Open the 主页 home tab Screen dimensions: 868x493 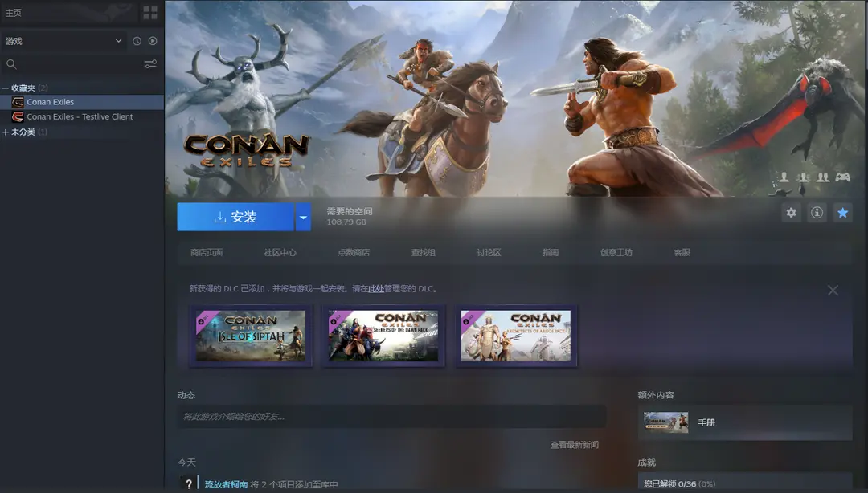[14, 12]
